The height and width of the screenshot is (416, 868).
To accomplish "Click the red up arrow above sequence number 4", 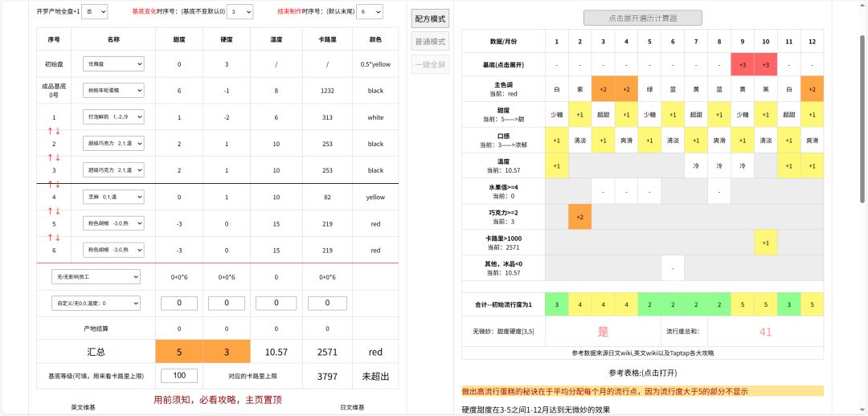I will pos(50,184).
